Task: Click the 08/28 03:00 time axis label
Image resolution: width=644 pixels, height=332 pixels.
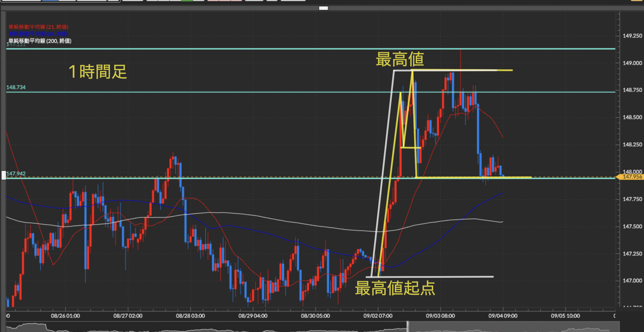Action: 190,316
